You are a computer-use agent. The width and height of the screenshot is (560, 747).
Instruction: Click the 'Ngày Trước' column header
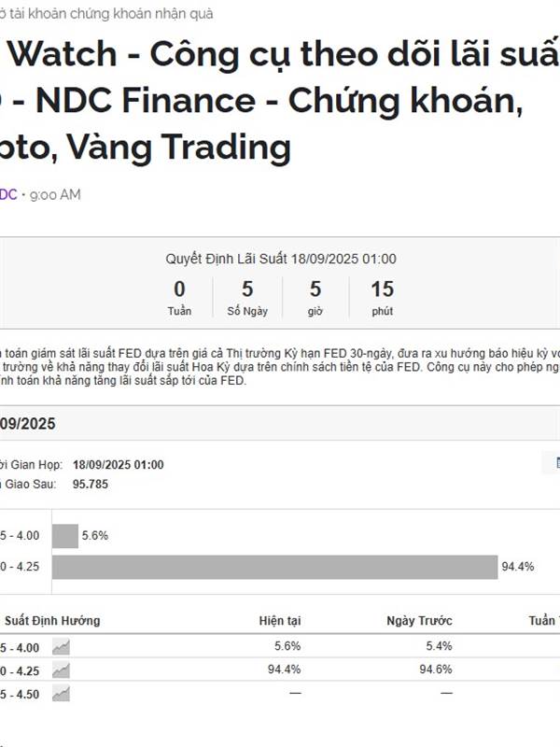(x=419, y=620)
